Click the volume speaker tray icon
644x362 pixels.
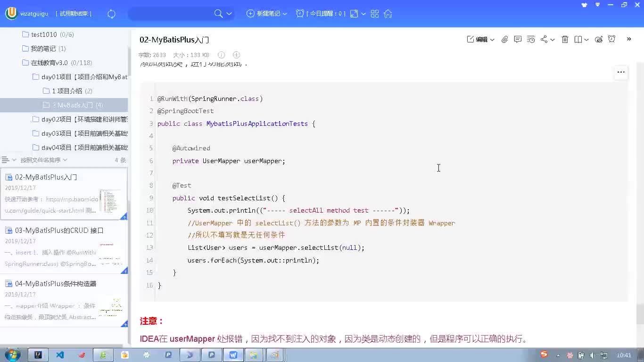pyautogui.click(x=592, y=355)
